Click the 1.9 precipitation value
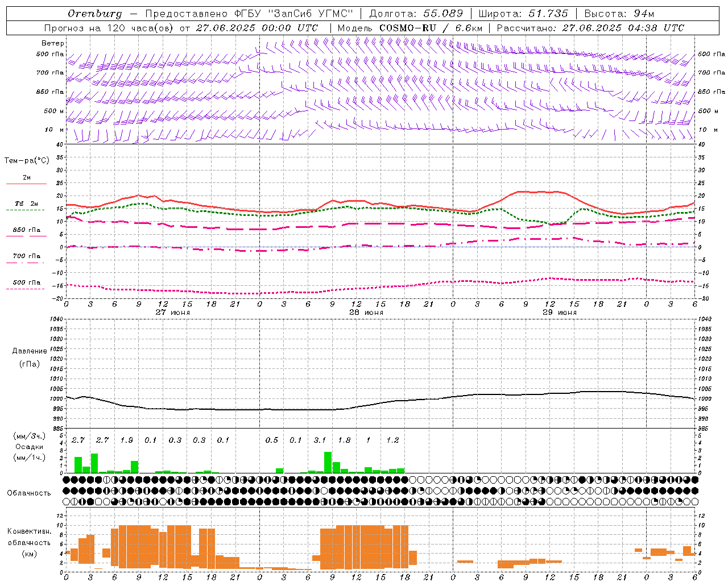 (126, 440)
